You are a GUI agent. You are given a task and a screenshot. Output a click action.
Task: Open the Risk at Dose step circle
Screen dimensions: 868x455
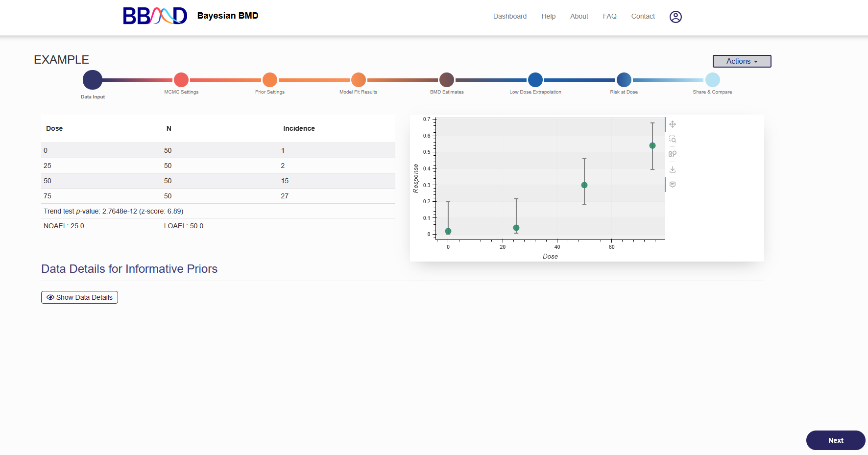624,79
